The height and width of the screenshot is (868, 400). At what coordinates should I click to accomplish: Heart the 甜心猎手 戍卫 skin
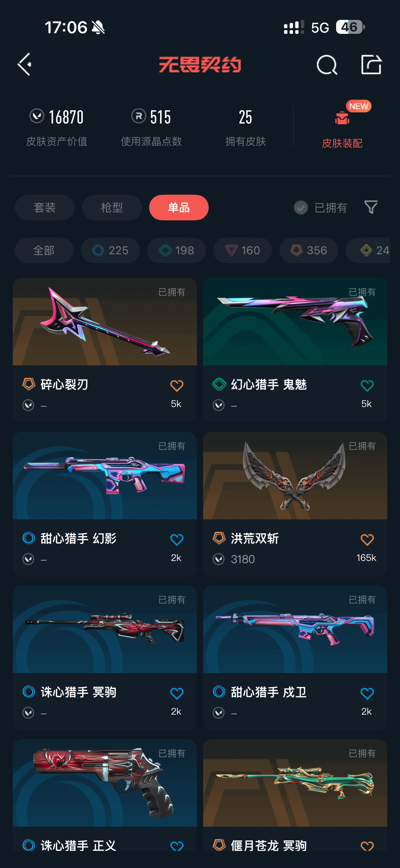point(367,694)
